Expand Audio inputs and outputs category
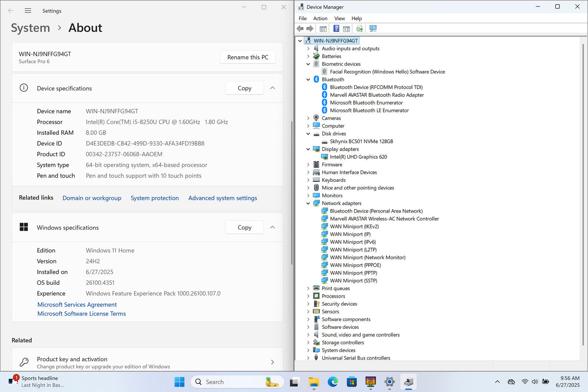The width and height of the screenshot is (588, 392). [308, 48]
